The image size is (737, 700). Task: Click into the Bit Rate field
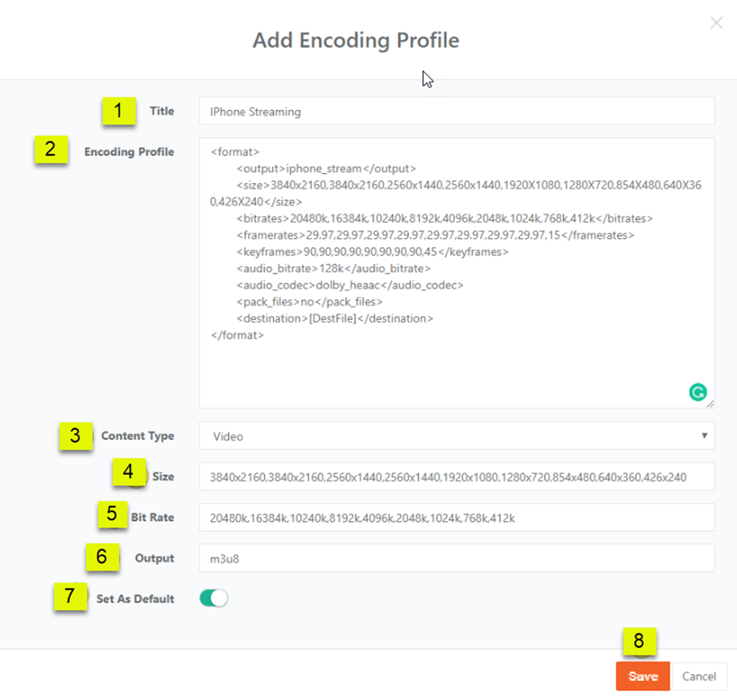(x=456, y=518)
